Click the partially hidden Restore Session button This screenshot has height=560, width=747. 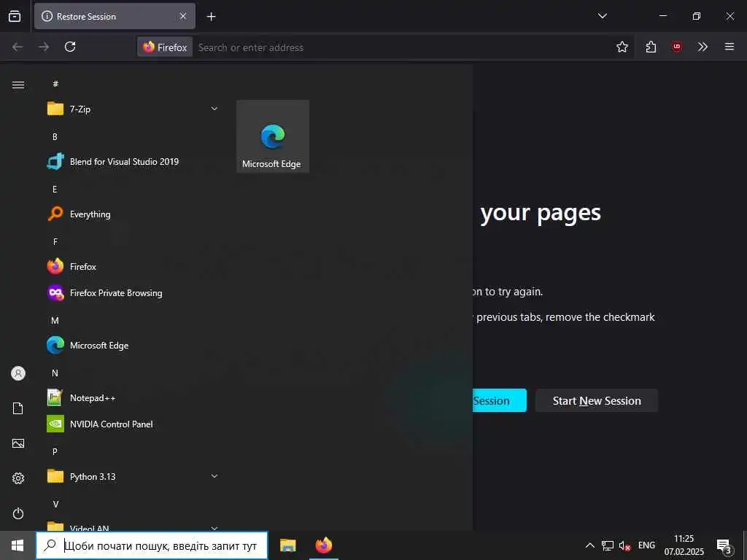tap(500, 400)
